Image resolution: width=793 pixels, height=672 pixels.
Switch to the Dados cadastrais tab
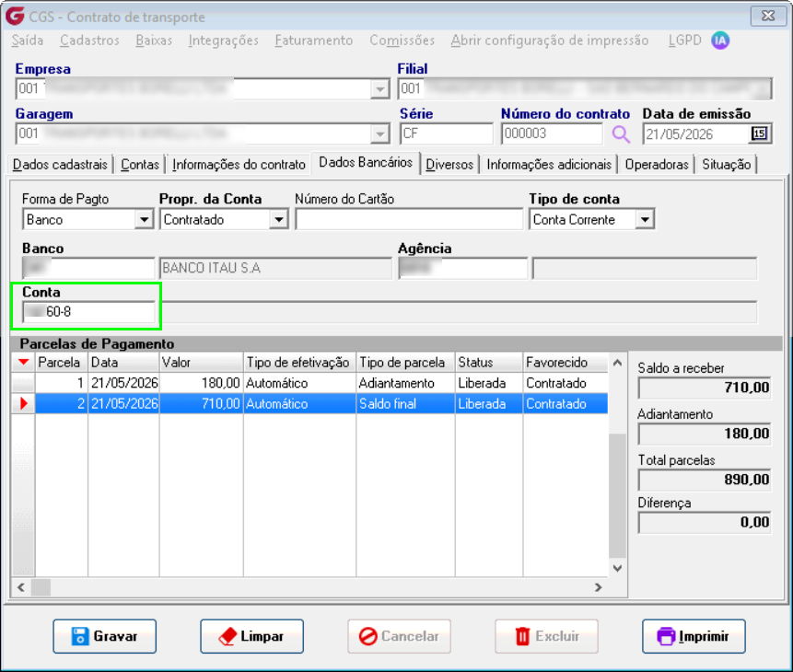(x=60, y=165)
